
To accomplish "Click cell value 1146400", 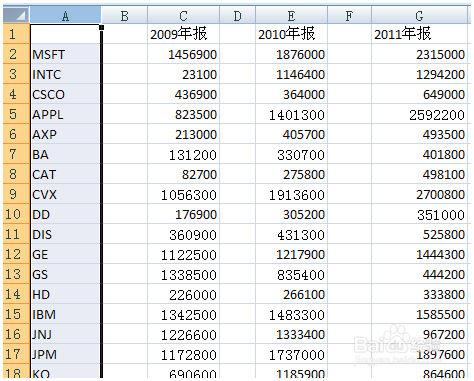I will pos(291,74).
